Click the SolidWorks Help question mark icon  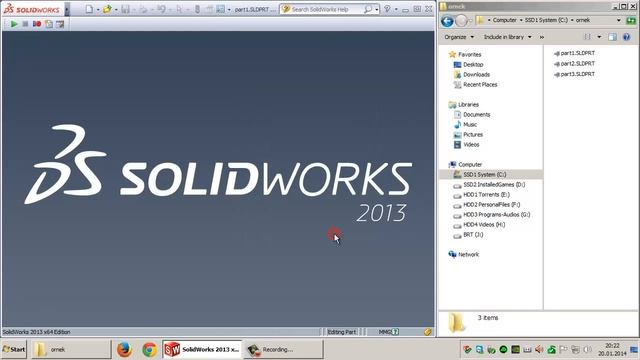point(387,9)
